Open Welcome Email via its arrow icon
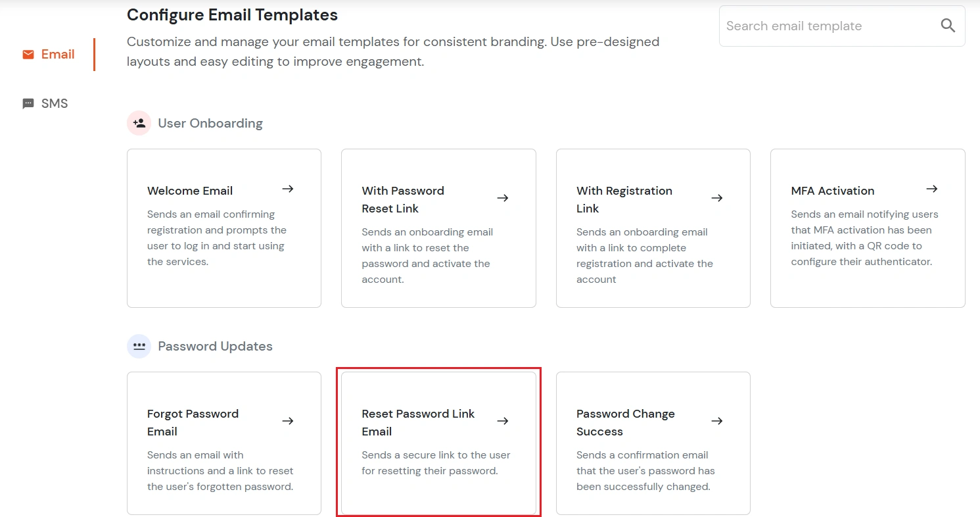The height and width of the screenshot is (517, 980). [287, 189]
